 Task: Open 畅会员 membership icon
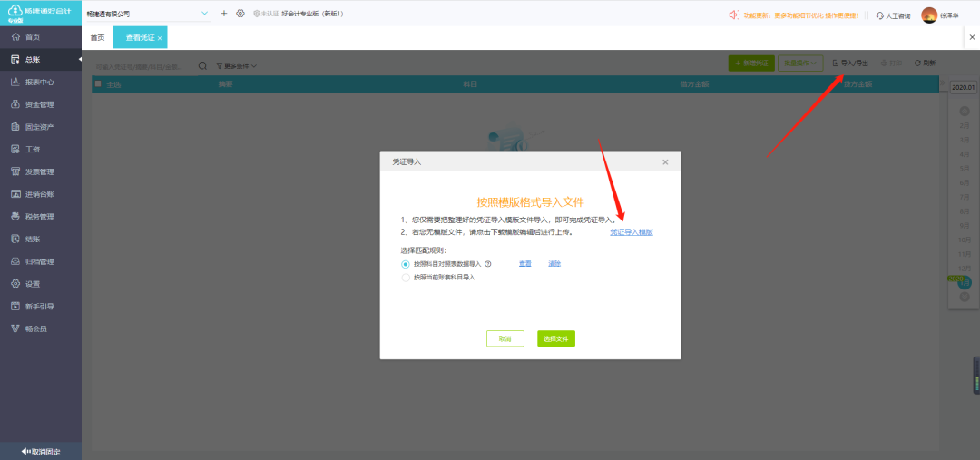tap(16, 328)
